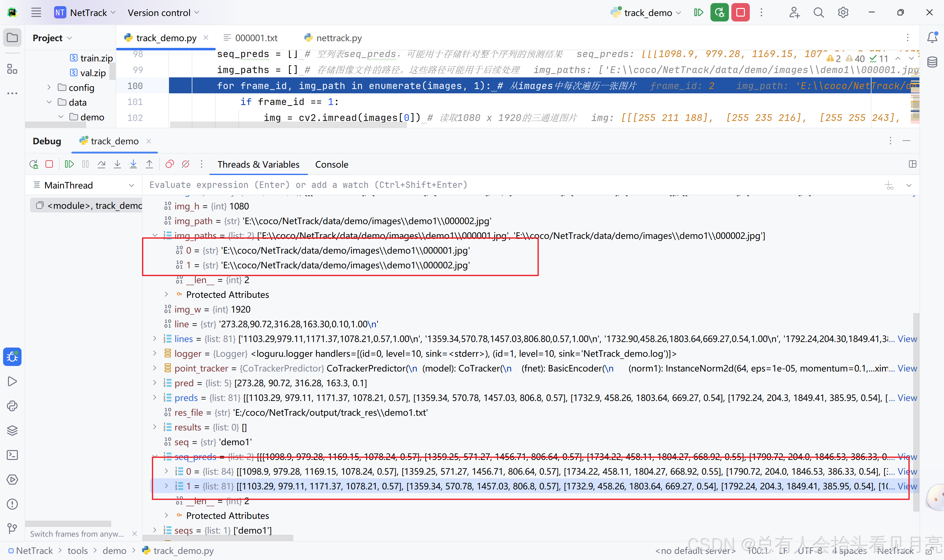Screen dimensions: 944x560
Task: Open the Python Console
Action: tap(12, 406)
